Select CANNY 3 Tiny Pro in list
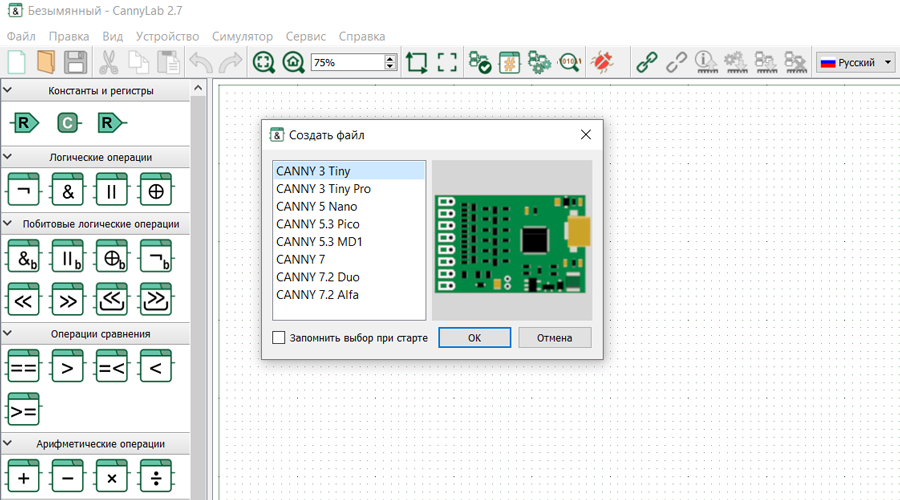 coord(349,189)
